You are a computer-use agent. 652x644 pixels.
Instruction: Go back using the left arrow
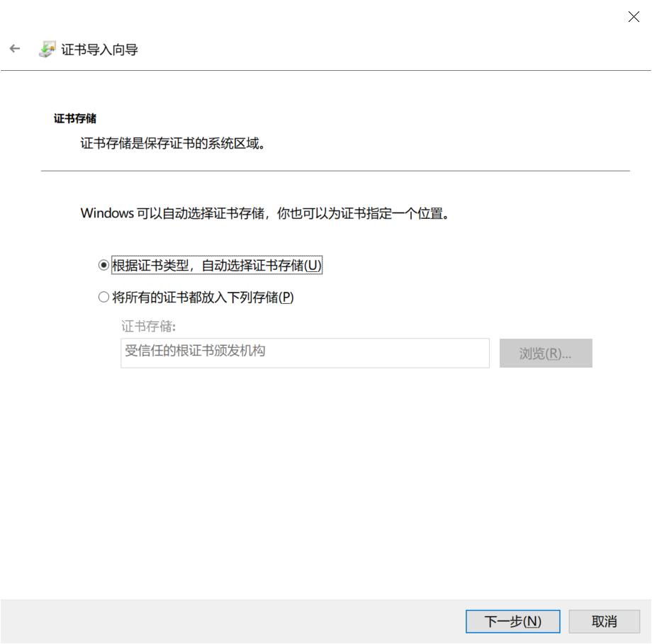(x=15, y=49)
